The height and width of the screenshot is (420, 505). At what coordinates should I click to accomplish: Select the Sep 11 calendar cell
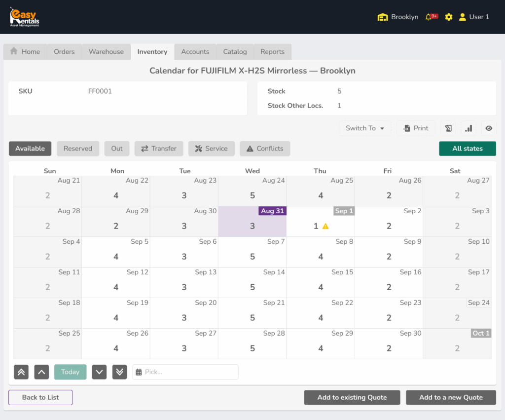pos(48,283)
